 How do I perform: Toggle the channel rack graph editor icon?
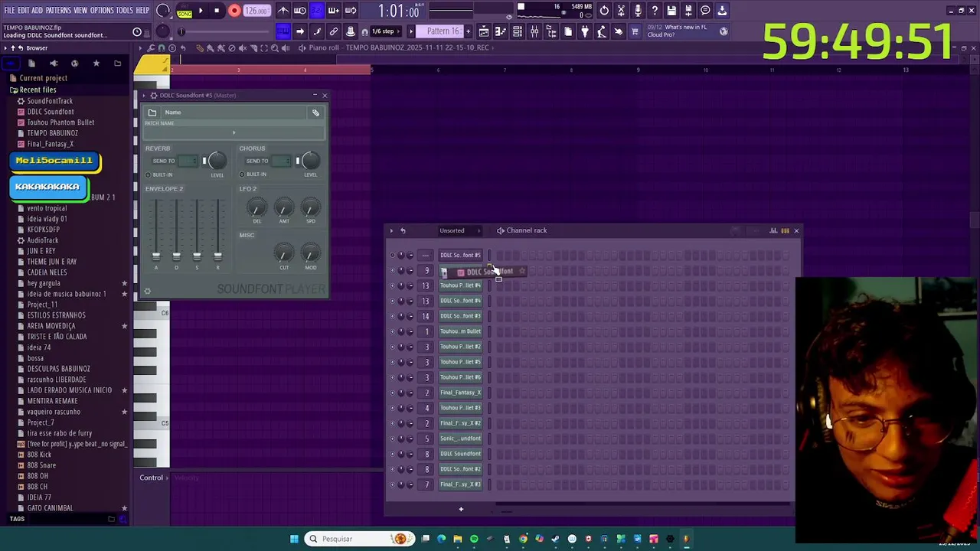click(x=773, y=230)
